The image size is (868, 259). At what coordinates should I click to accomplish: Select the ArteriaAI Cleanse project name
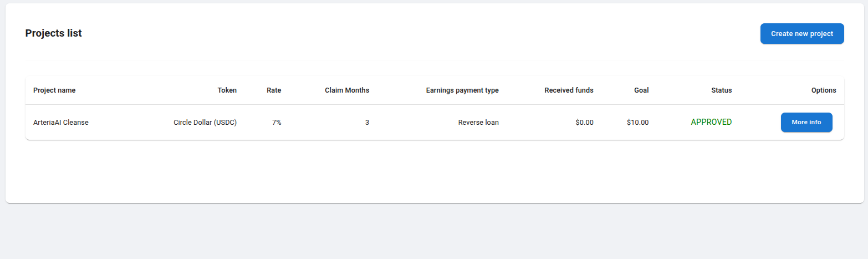[x=61, y=123]
